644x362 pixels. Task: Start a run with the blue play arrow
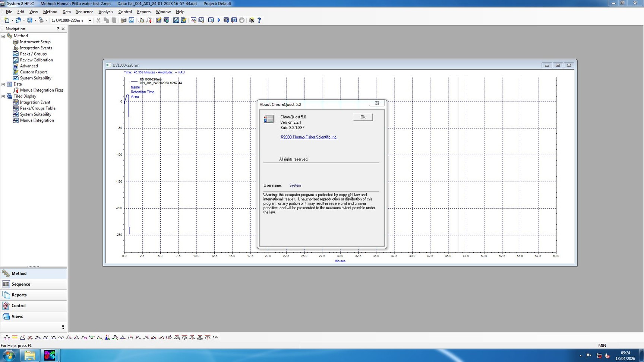(x=219, y=20)
